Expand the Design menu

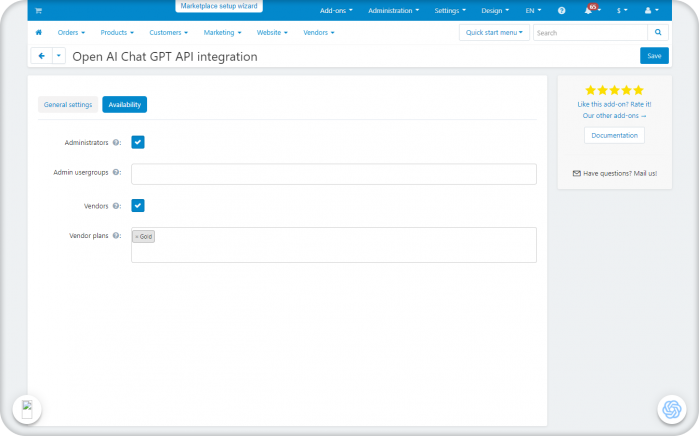(495, 10)
